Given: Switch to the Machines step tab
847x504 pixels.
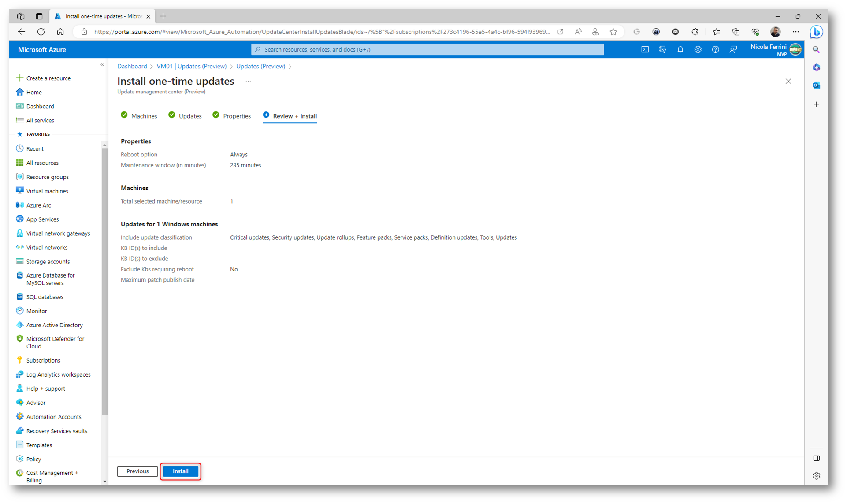Looking at the screenshot, I should pos(139,116).
